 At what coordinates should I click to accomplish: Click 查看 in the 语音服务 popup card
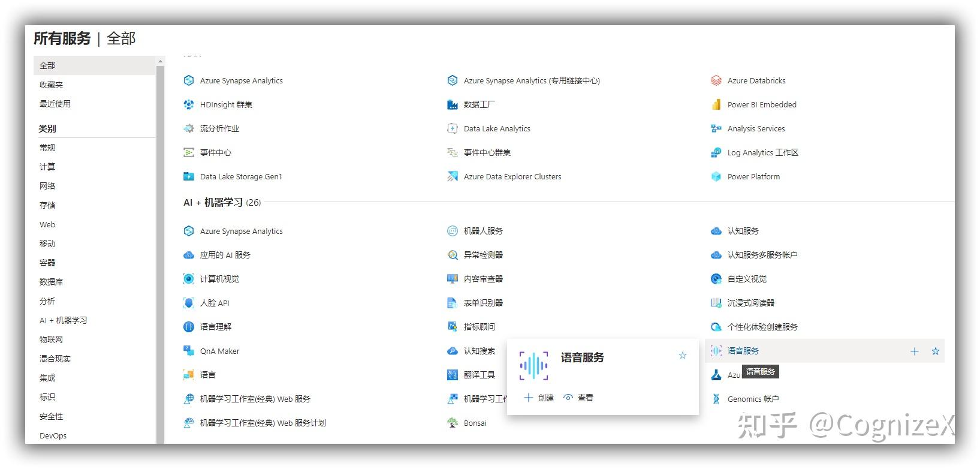pyautogui.click(x=578, y=398)
